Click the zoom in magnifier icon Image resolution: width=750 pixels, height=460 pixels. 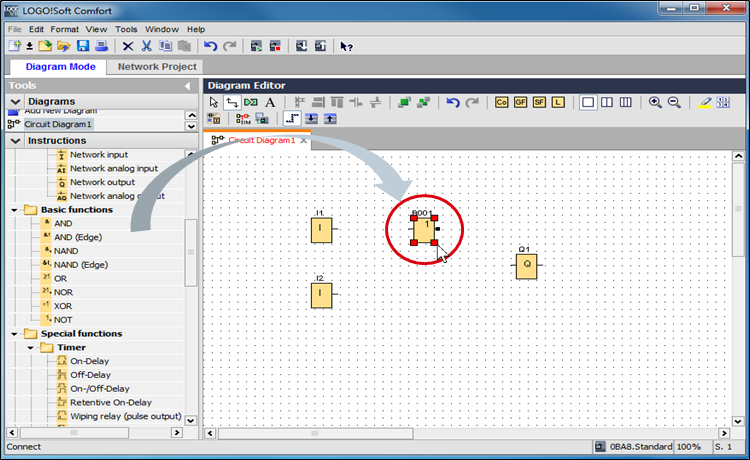(x=655, y=102)
